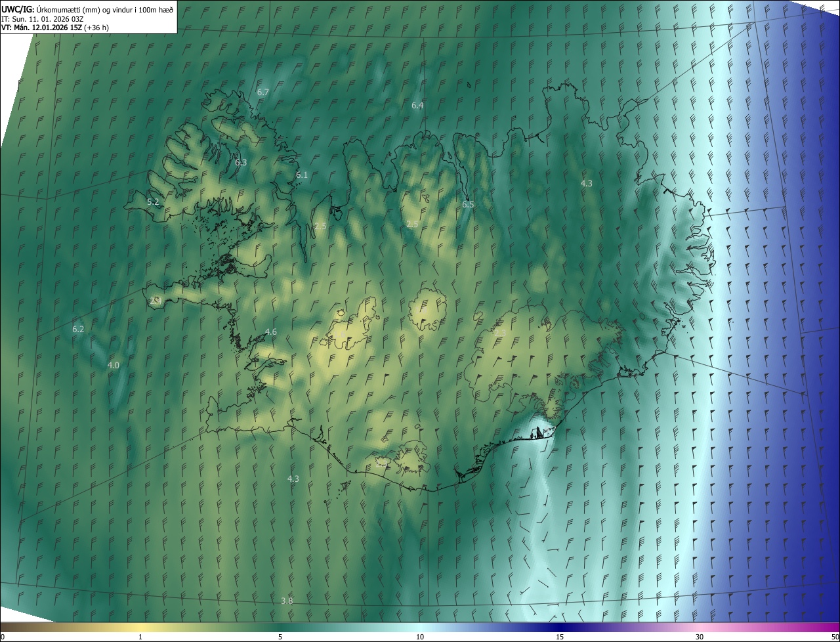Click the 4.0 value label on the map
This screenshot has height=642, width=840.
(x=114, y=366)
